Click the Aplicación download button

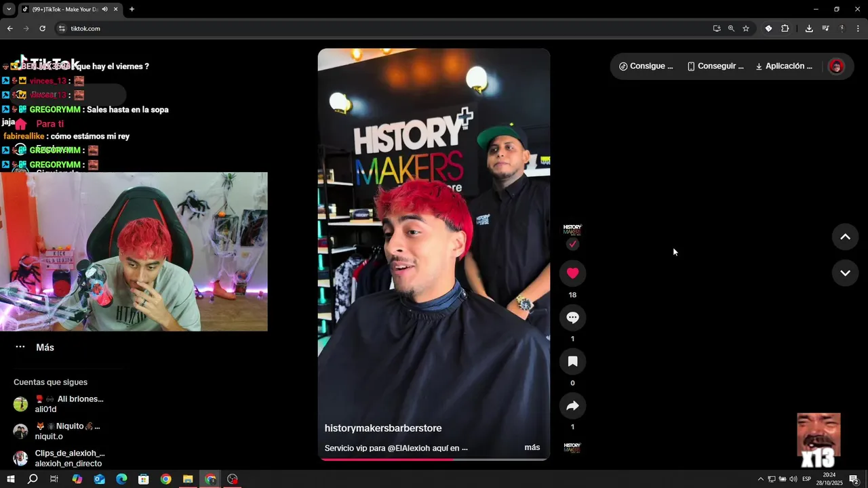point(784,66)
